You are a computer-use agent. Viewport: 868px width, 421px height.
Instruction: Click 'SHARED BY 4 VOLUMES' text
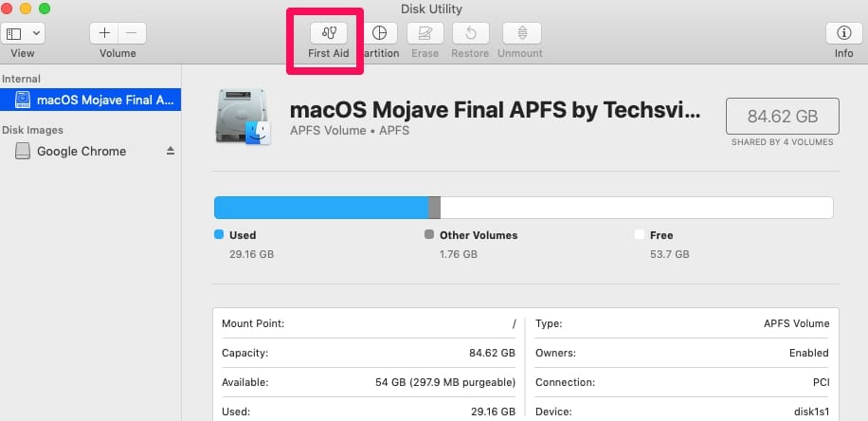(782, 142)
